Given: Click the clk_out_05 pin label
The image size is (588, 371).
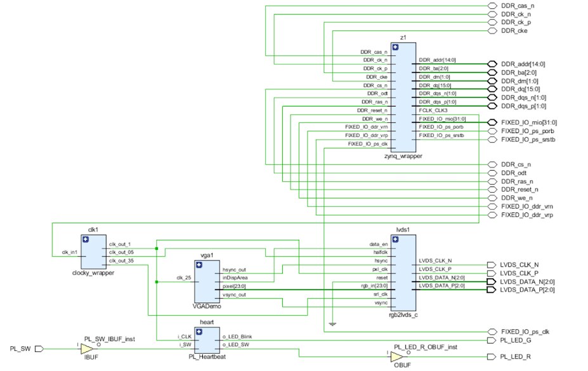Looking at the screenshot, I should (x=121, y=252).
